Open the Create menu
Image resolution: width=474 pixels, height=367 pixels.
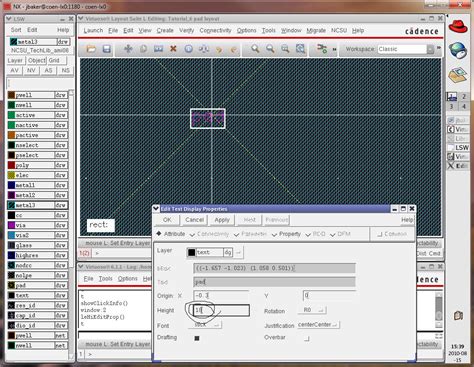(165, 30)
